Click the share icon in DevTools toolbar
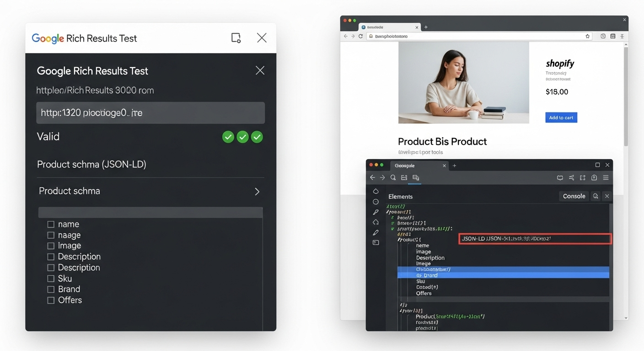The height and width of the screenshot is (351, 644). [571, 178]
